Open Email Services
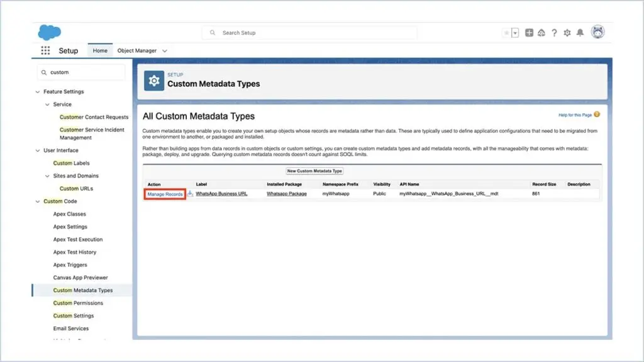This screenshot has width=644, height=362. [x=71, y=329]
